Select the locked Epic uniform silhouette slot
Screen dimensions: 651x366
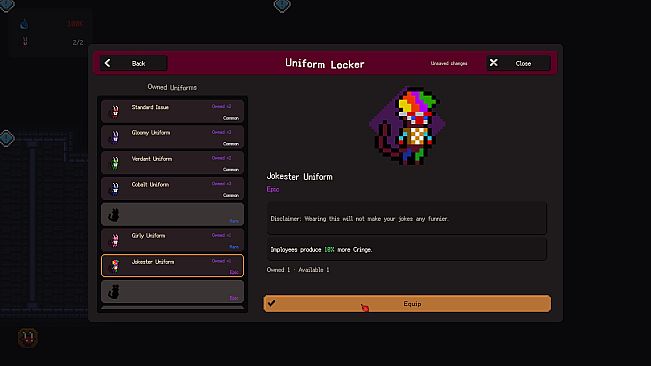[x=172, y=291]
